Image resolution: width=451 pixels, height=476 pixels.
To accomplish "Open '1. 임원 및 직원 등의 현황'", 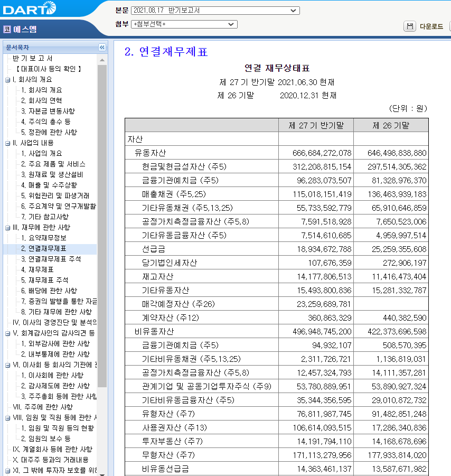I will point(58,428).
